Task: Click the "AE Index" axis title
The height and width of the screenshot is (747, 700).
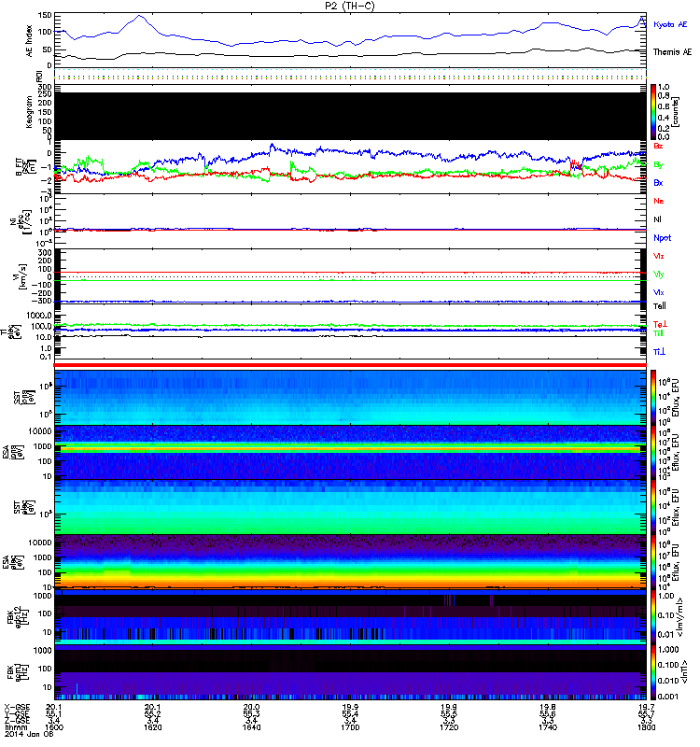Action: [x=30, y=41]
